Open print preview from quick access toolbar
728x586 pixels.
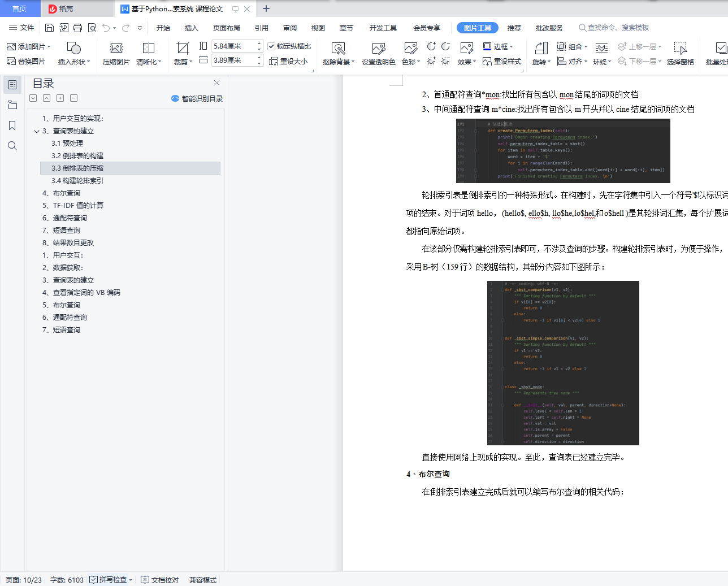(x=92, y=28)
